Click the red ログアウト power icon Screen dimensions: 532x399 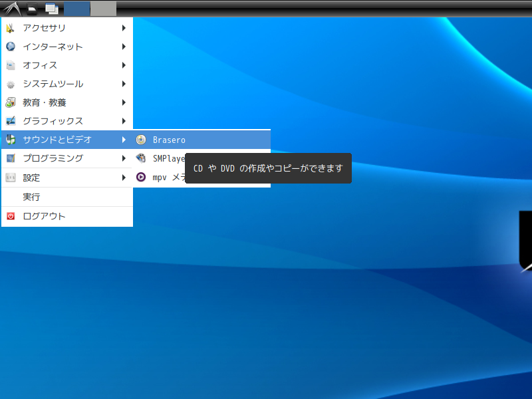tap(11, 216)
